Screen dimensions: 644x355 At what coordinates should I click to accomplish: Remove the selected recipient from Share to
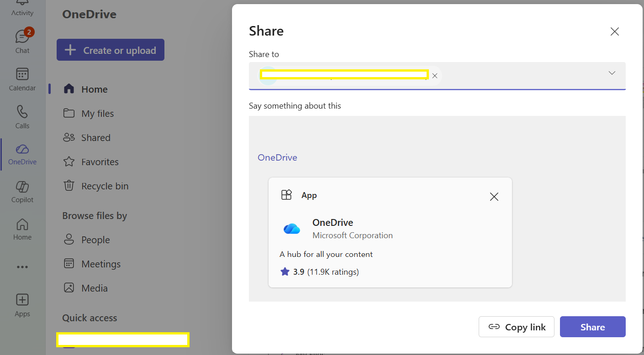[x=435, y=76]
